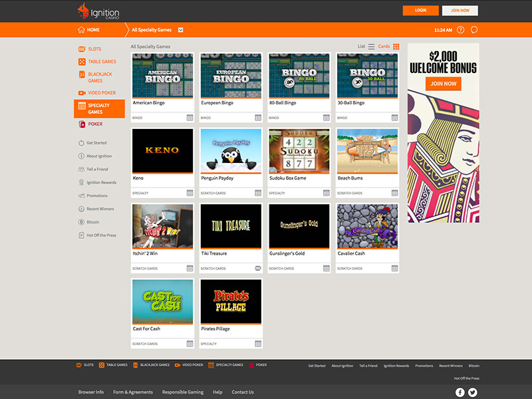Open the Bitcoin sidebar link
This screenshot has height=399, width=532.
point(89,222)
